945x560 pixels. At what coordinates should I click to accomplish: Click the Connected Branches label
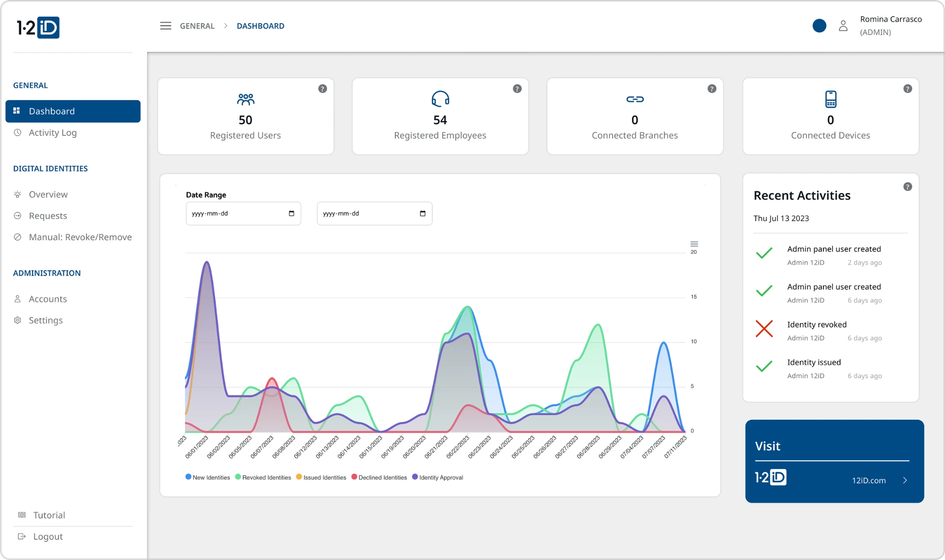tap(635, 135)
